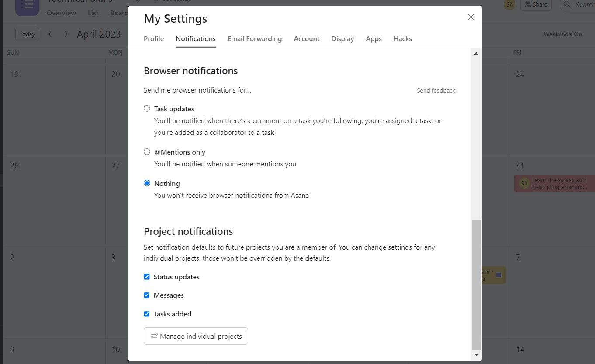Star the Technical Skills project
This screenshot has width=595, height=364.
click(136, 2)
